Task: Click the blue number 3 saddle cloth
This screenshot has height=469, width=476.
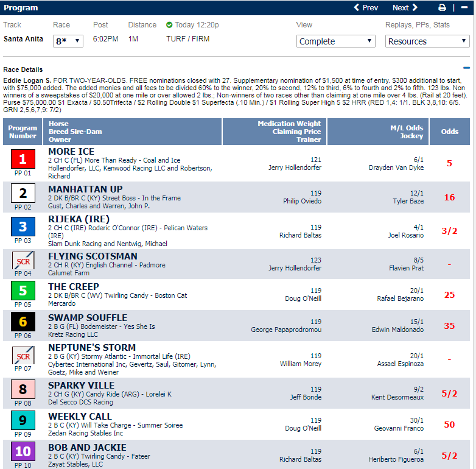Action: pos(23,227)
